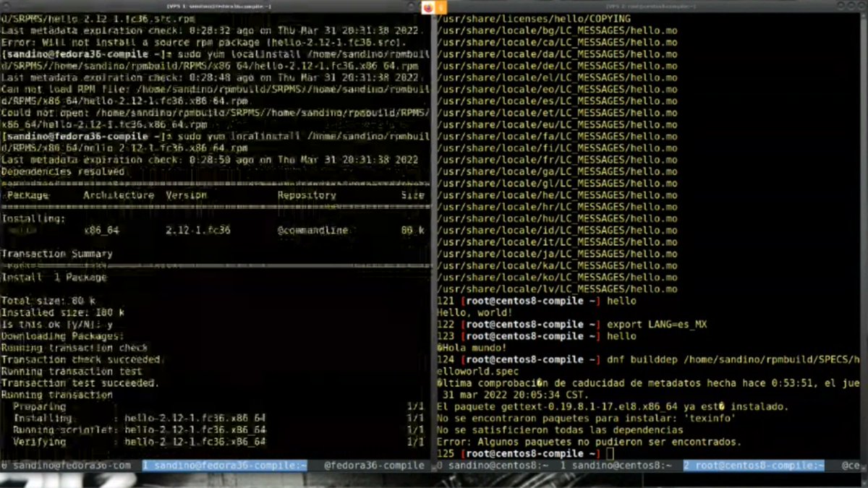Click the 'Is this ok [y/N]: y' prompt
Viewport: 868px width, 488px height.
tap(56, 325)
